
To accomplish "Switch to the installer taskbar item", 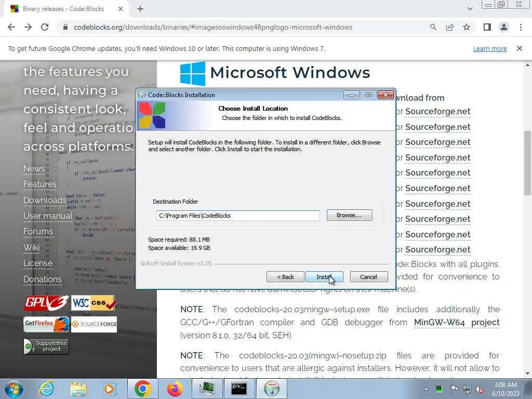I will click(271, 389).
